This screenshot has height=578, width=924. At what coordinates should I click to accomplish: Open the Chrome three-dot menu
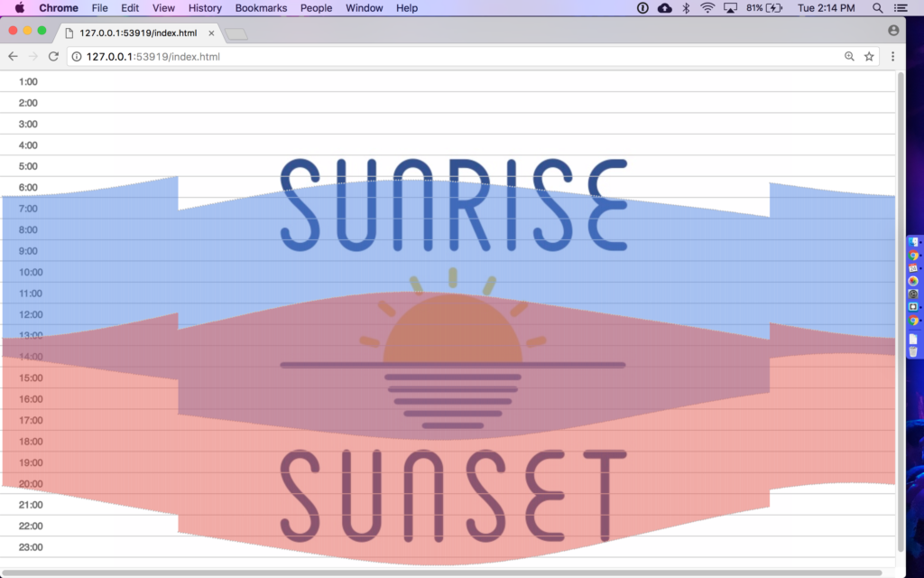click(892, 56)
